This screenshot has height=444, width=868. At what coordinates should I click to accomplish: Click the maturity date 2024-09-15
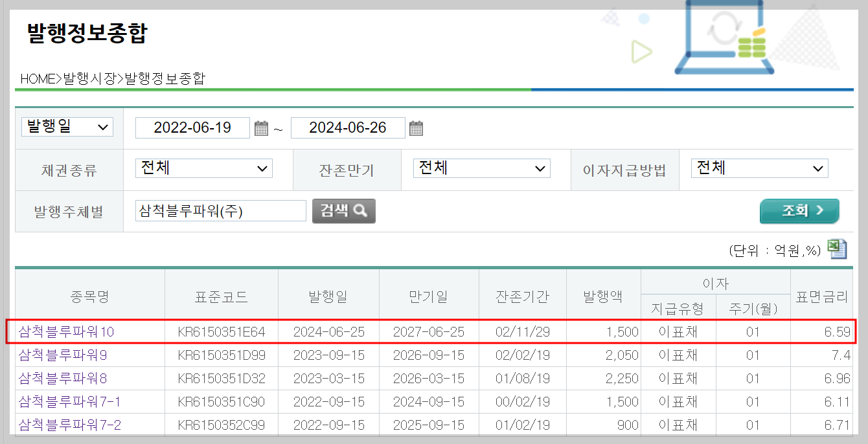(x=429, y=402)
